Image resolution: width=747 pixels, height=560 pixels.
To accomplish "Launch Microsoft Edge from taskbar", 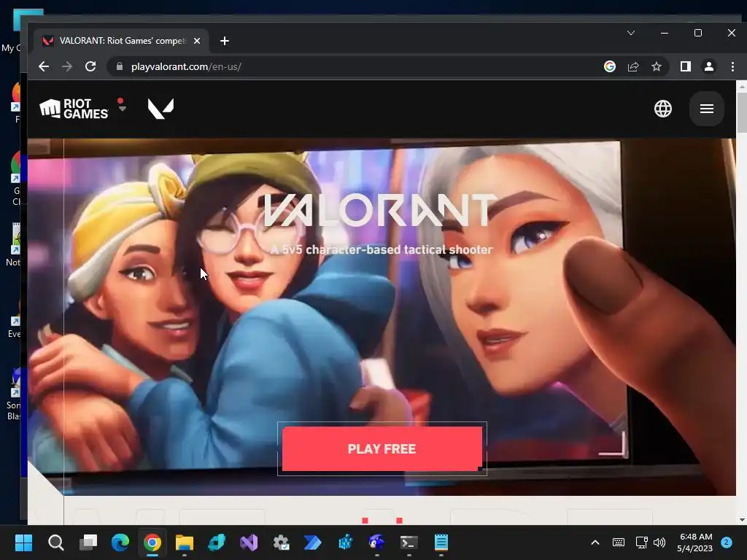I will [x=120, y=542].
